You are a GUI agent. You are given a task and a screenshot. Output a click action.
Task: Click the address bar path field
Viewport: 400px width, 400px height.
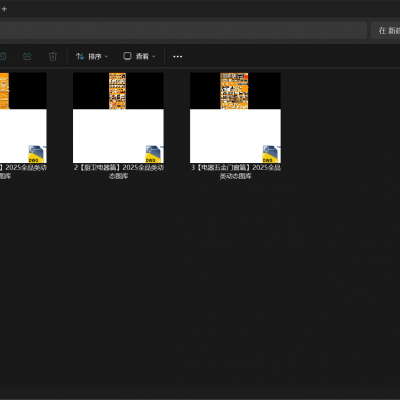(183, 31)
